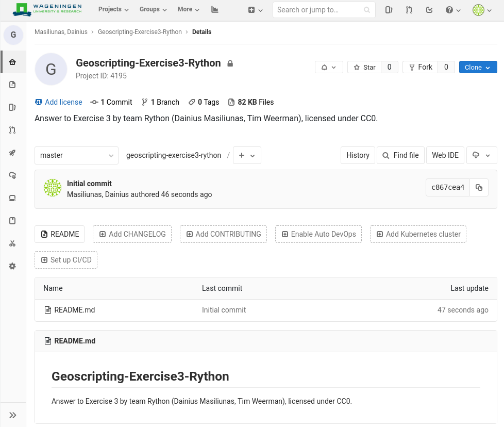Open the Repository icon in the sidebar

click(12, 85)
